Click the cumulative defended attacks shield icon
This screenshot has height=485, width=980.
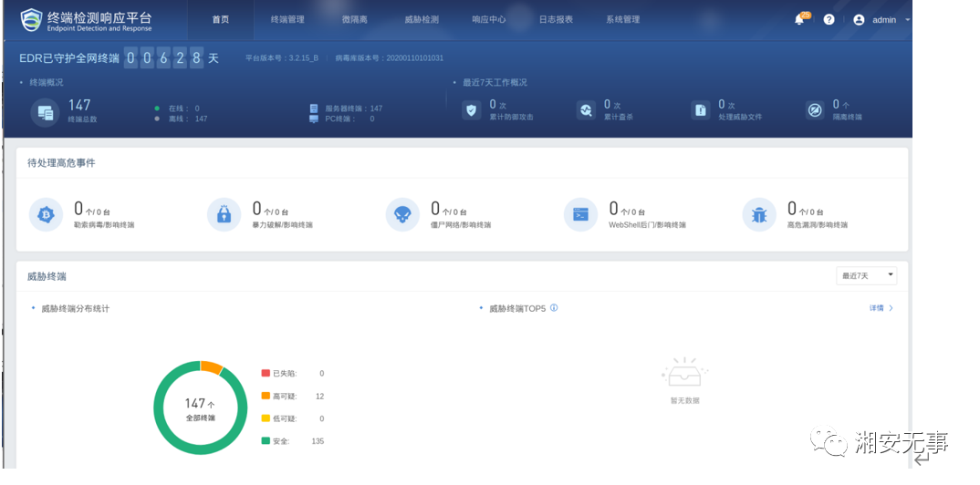[x=471, y=110]
